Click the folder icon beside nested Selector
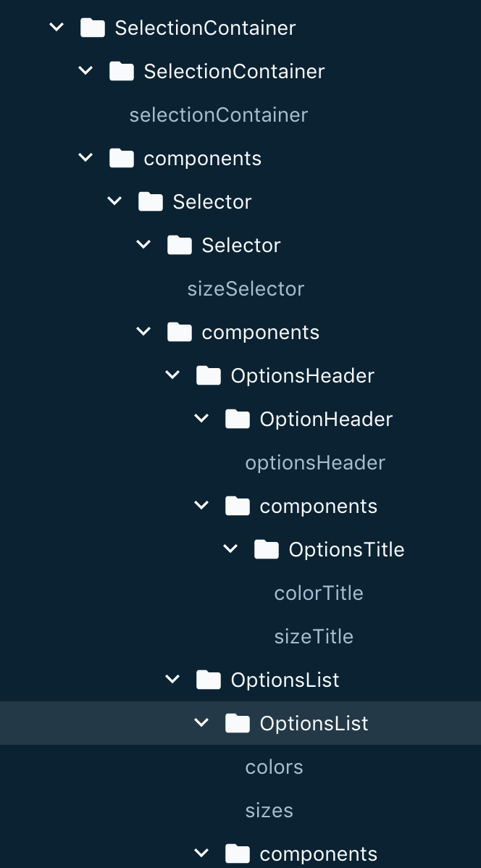 coord(180,245)
